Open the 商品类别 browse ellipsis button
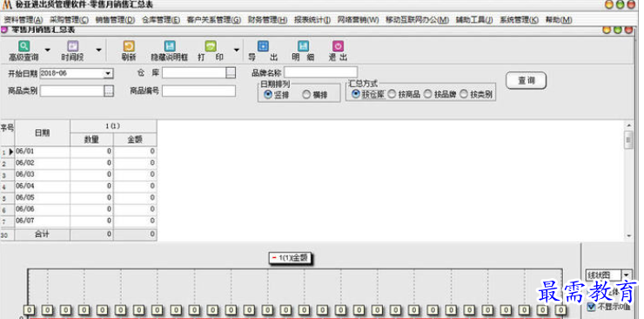The height and width of the screenshot is (319, 644). coord(109,91)
